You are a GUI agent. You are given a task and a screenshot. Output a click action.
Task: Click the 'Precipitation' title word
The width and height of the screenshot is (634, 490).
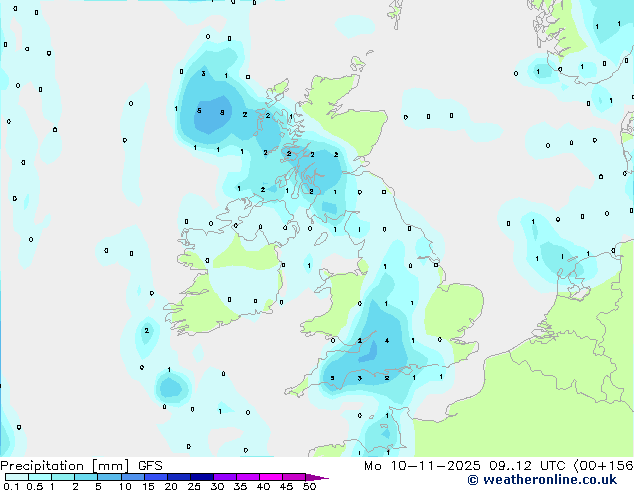click(42, 466)
